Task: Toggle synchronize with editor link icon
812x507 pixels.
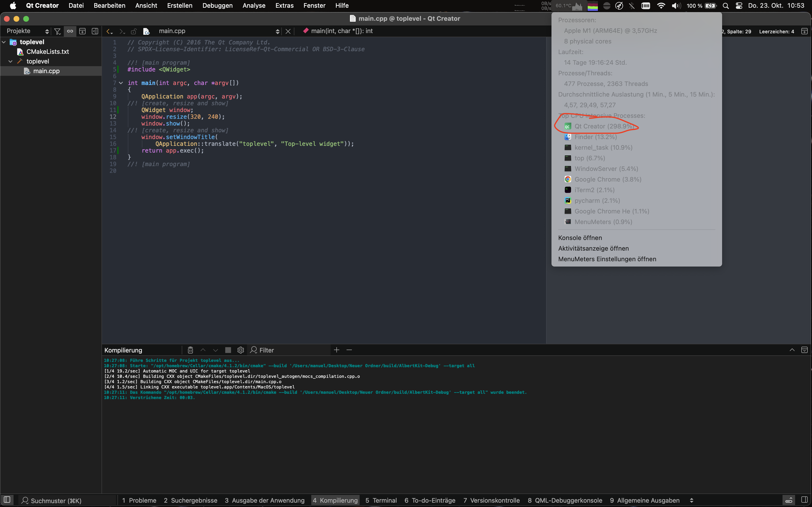Action: click(x=70, y=31)
